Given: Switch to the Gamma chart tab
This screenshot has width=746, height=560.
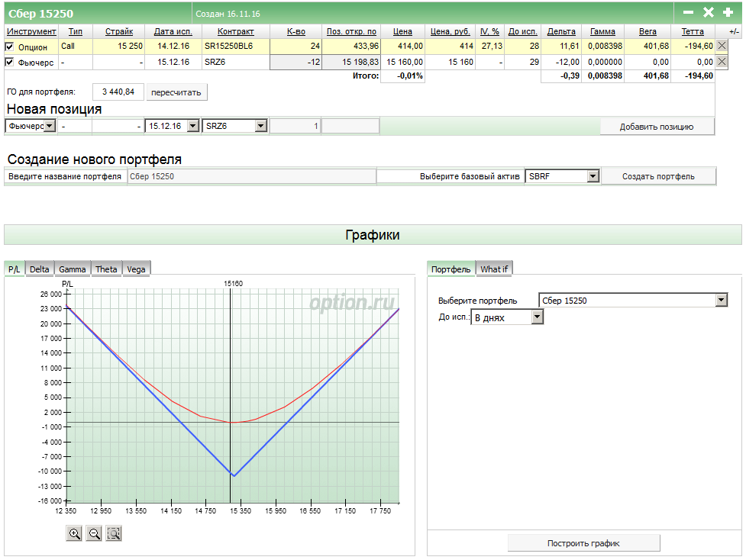Looking at the screenshot, I should coord(73,269).
